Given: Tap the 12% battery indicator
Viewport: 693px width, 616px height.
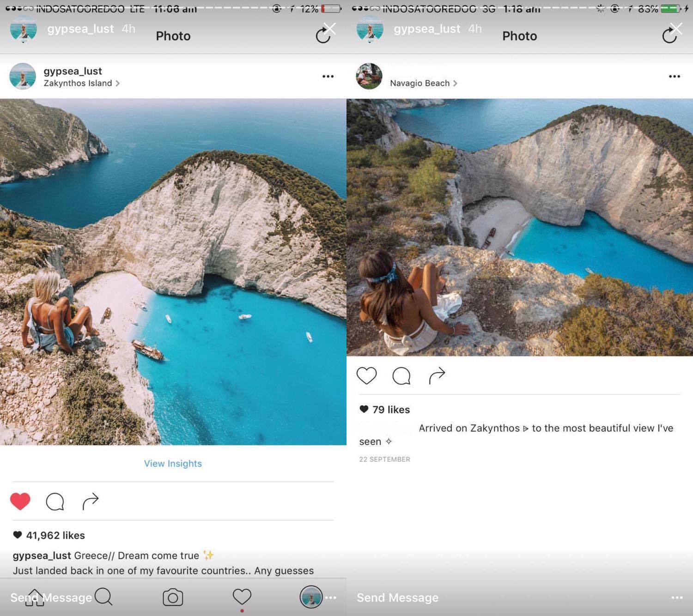Looking at the screenshot, I should click(x=321, y=8).
